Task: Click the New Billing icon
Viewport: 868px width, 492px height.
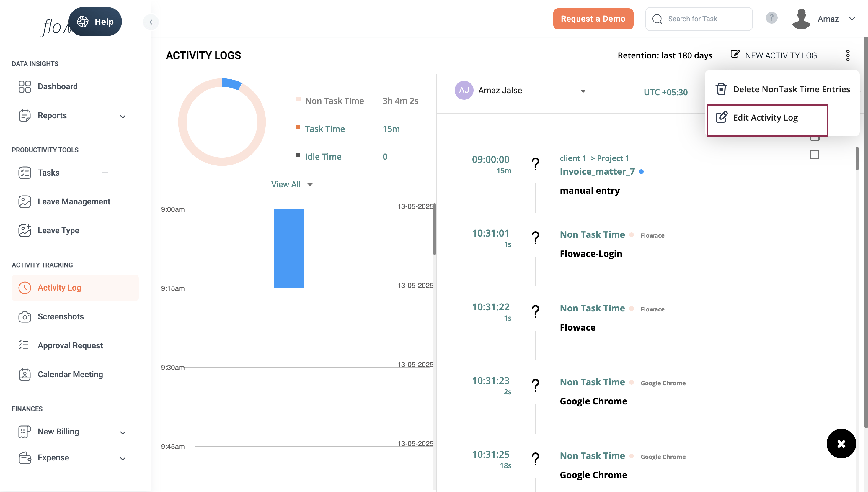Action: pyautogui.click(x=25, y=432)
